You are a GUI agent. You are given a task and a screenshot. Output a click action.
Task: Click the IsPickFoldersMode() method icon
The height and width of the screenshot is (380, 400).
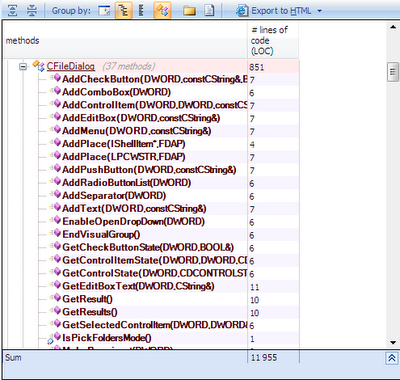(x=56, y=337)
